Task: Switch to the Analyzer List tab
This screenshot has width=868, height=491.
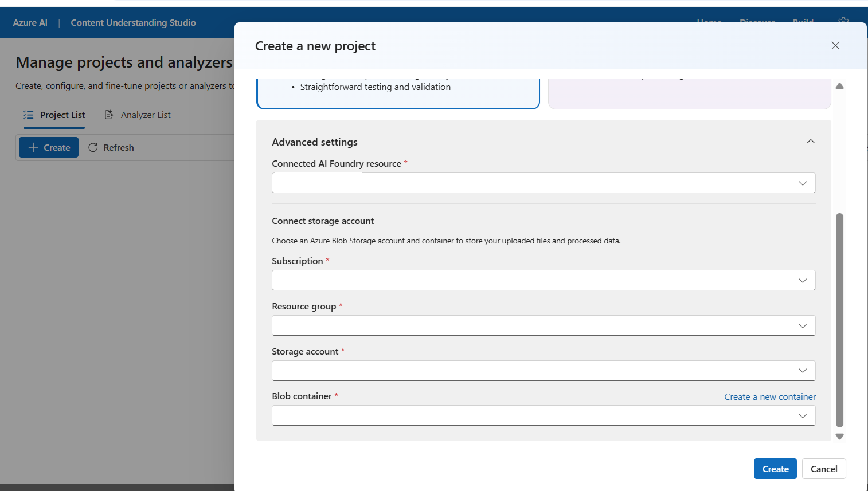Action: 146,115
